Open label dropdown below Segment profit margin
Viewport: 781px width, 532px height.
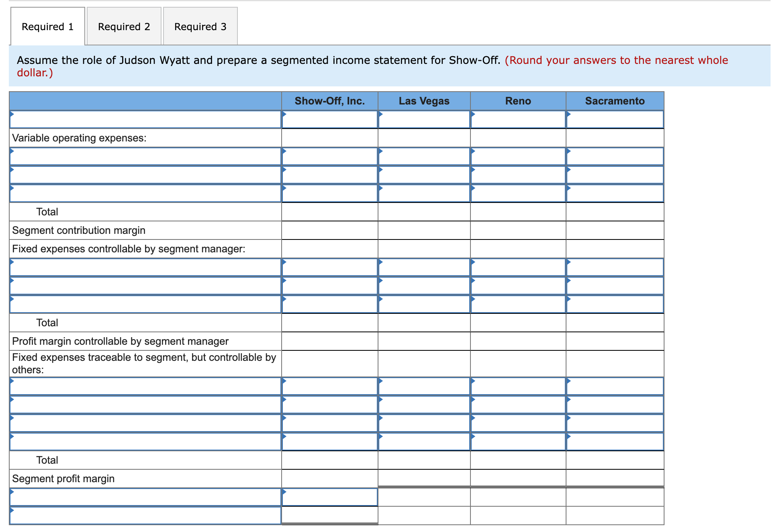pyautogui.click(x=145, y=497)
